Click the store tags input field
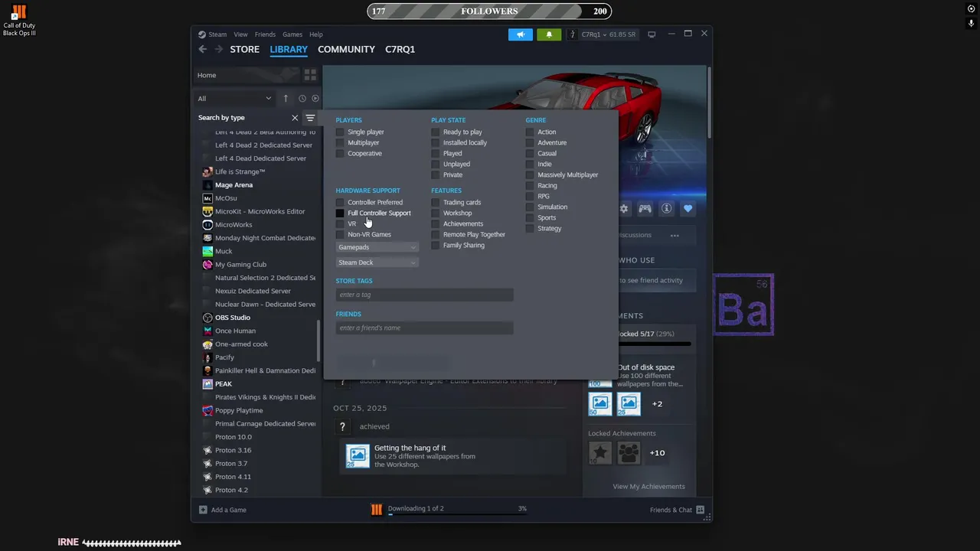Screen dimensions: 980x551 (x=424, y=295)
